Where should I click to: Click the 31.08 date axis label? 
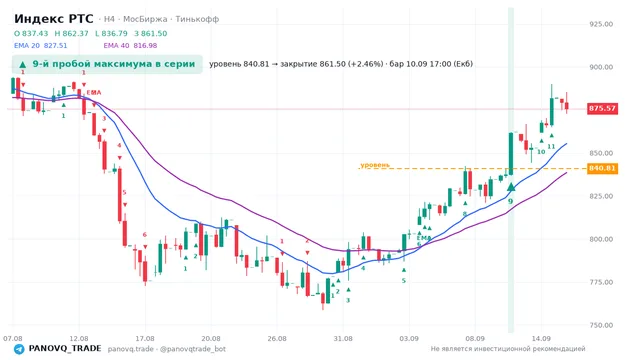(343, 338)
